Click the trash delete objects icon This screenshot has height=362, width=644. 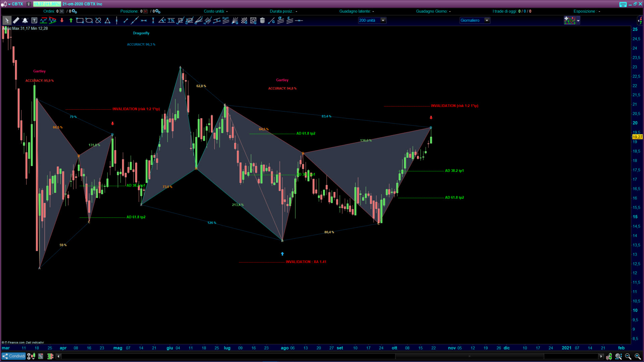coord(262,20)
